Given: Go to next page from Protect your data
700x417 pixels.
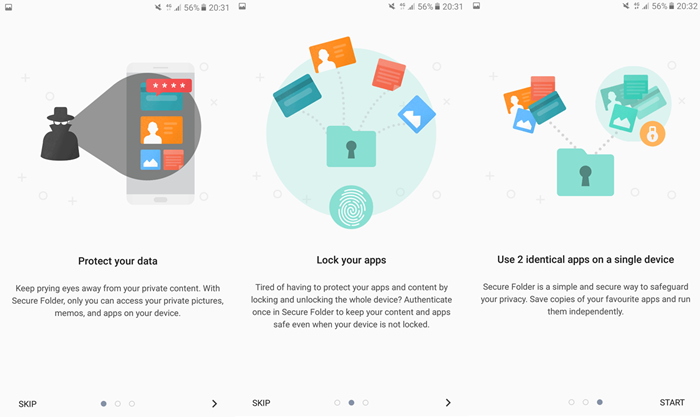Looking at the screenshot, I should pos(214,404).
